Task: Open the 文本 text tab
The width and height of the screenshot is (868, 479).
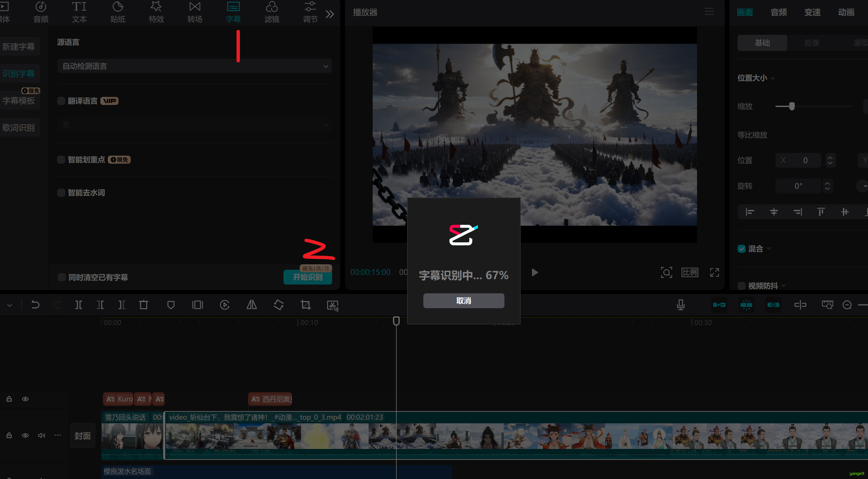Action: pyautogui.click(x=79, y=12)
